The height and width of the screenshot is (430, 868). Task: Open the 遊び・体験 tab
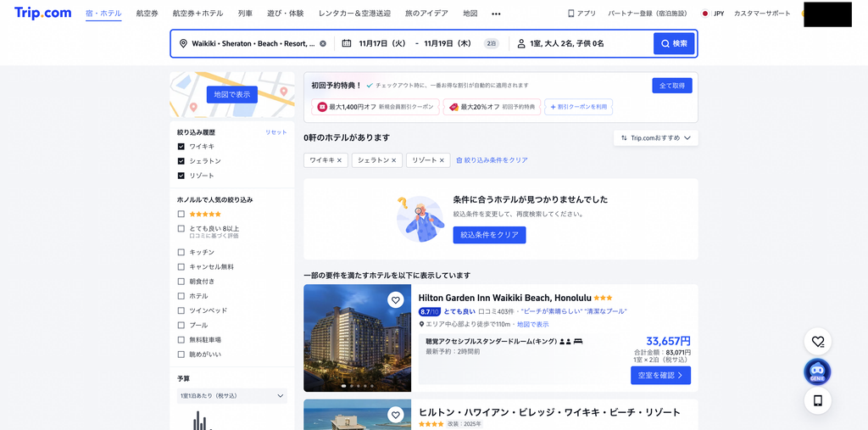[x=286, y=14]
